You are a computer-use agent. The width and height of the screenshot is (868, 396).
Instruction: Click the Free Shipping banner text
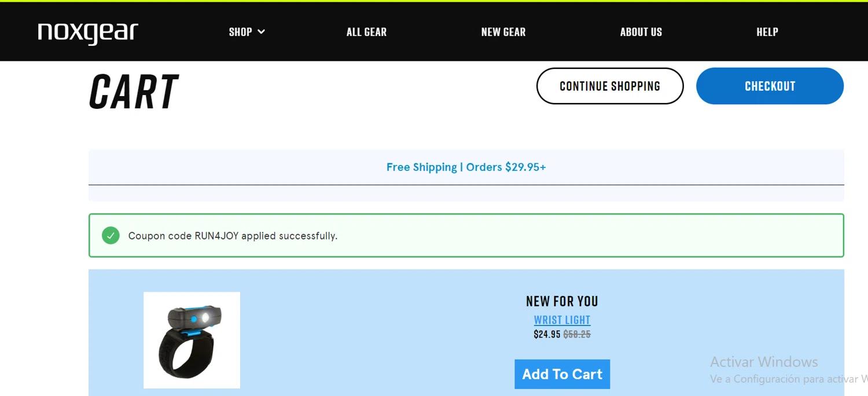pyautogui.click(x=466, y=167)
